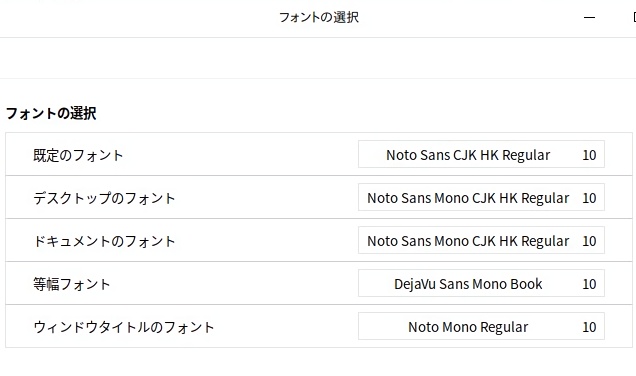The width and height of the screenshot is (636, 376).
Task: Click the 等幅フォント row label
Action: coord(72,284)
